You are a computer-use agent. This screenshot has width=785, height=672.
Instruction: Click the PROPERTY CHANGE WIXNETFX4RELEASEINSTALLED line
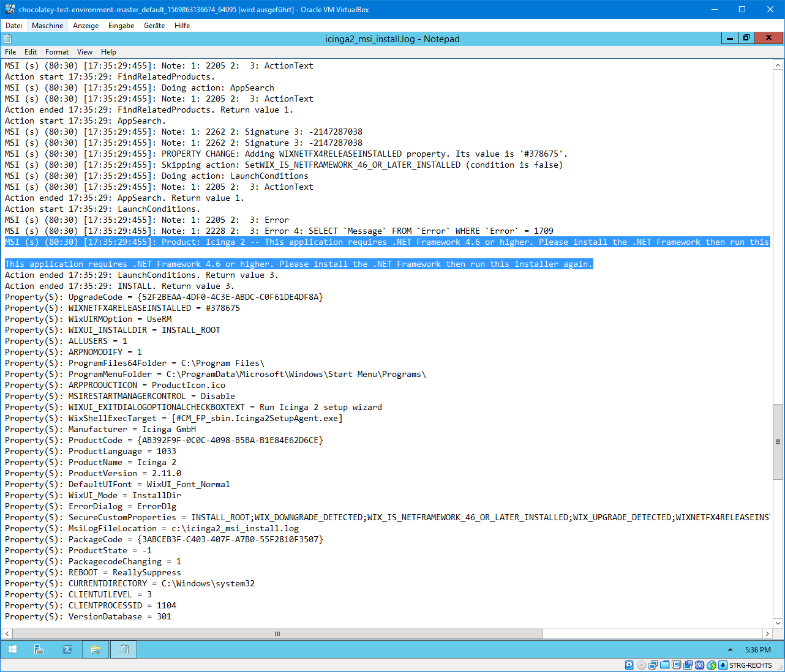pyautogui.click(x=287, y=154)
